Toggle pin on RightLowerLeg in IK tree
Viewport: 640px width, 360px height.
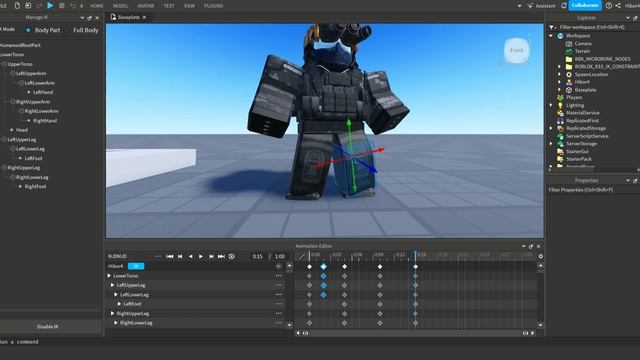click(13, 177)
